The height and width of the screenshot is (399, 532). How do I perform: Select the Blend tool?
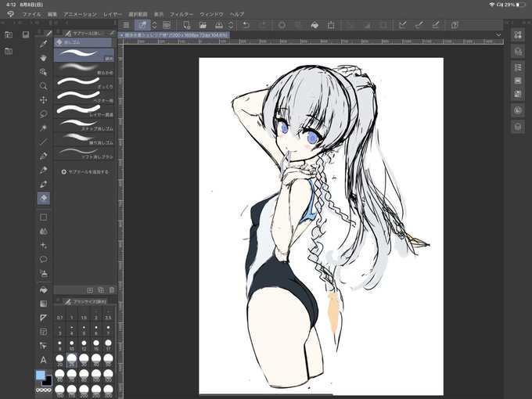tap(44, 232)
